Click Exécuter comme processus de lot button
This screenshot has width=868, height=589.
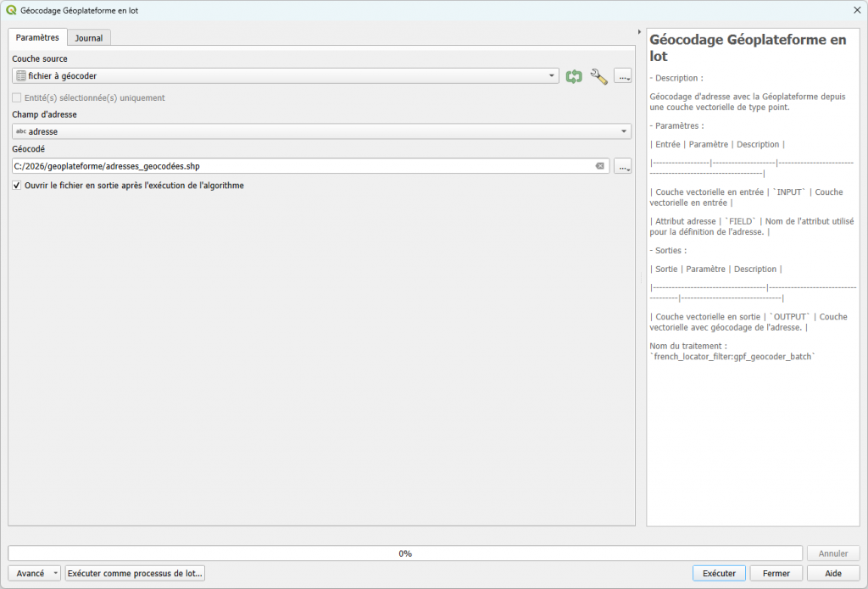point(135,573)
